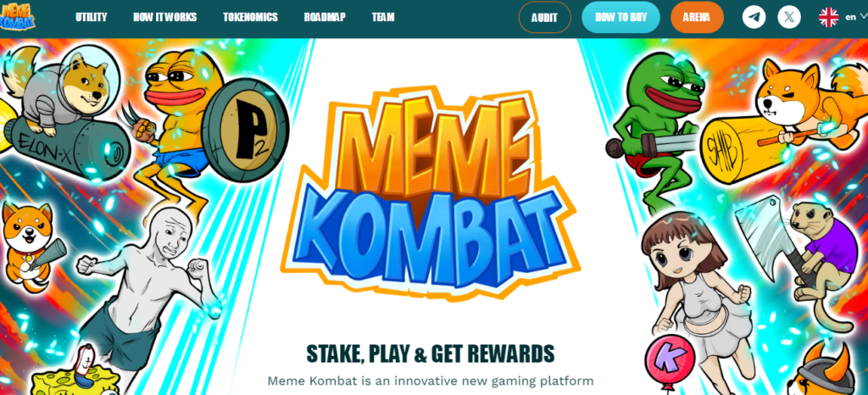
Task: Click the large Meme Kombat center logo
Action: pyautogui.click(x=431, y=192)
